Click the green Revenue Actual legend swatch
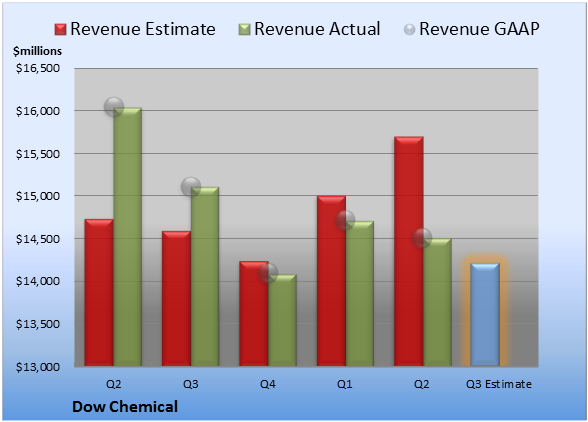Image resolution: width=588 pixels, height=422 pixels. [x=244, y=30]
